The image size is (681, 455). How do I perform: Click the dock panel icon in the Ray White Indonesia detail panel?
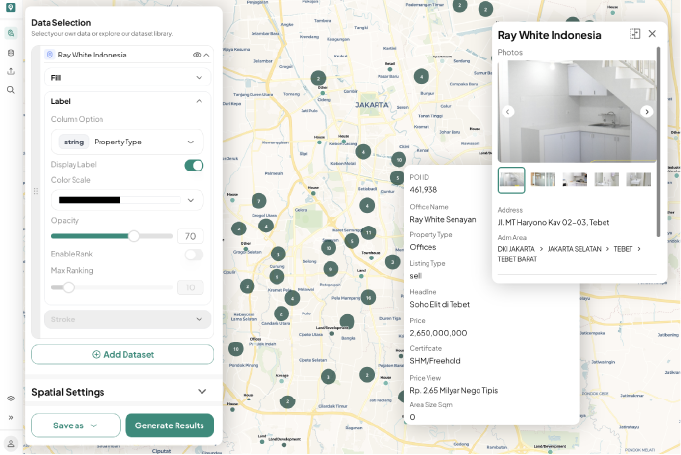click(x=635, y=34)
